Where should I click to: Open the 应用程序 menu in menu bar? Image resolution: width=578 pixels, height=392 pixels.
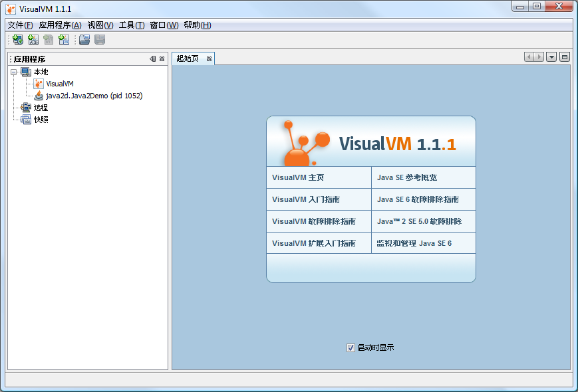[60, 25]
